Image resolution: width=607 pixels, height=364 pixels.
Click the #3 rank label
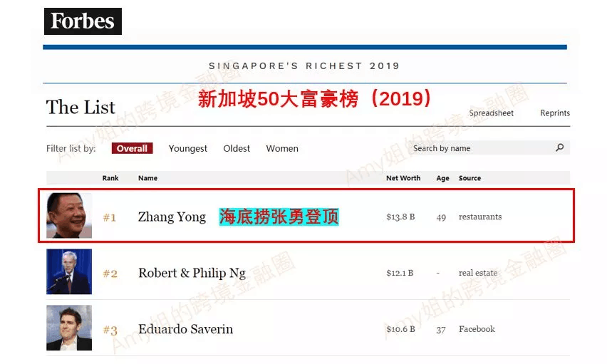pos(110,331)
